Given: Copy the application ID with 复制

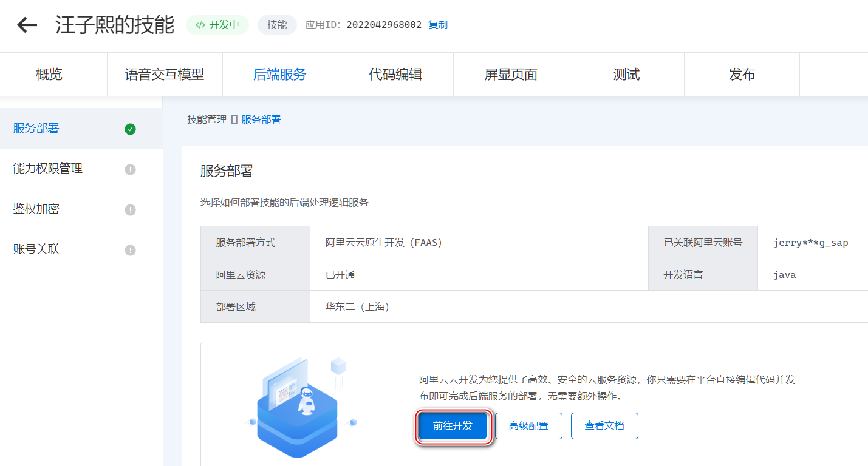Looking at the screenshot, I should [x=438, y=25].
